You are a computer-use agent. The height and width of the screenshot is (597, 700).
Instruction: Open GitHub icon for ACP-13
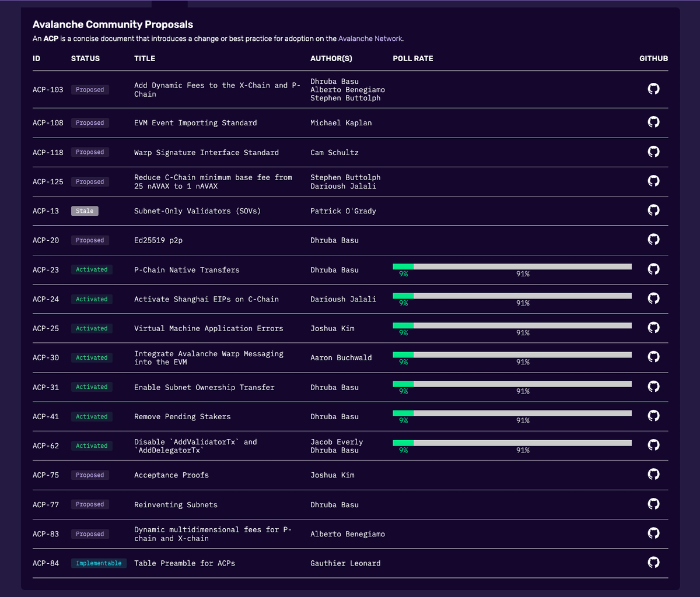click(x=653, y=210)
